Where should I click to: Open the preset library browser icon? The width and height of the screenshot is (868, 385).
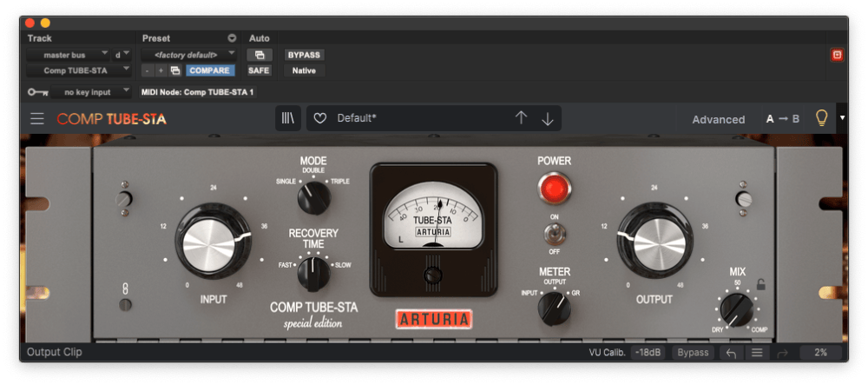288,118
